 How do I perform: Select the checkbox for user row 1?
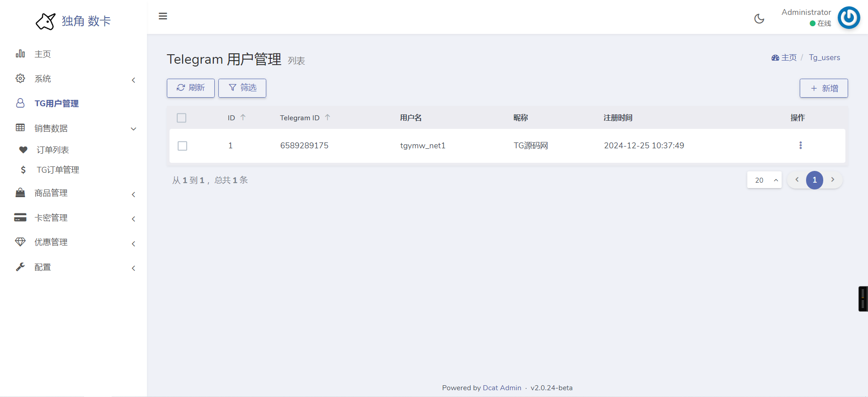pyautogui.click(x=182, y=146)
